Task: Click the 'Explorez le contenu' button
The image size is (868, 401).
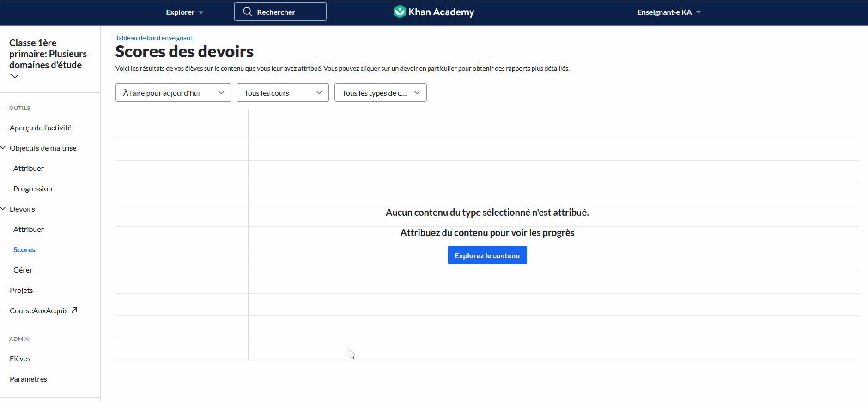Action: pyautogui.click(x=487, y=255)
